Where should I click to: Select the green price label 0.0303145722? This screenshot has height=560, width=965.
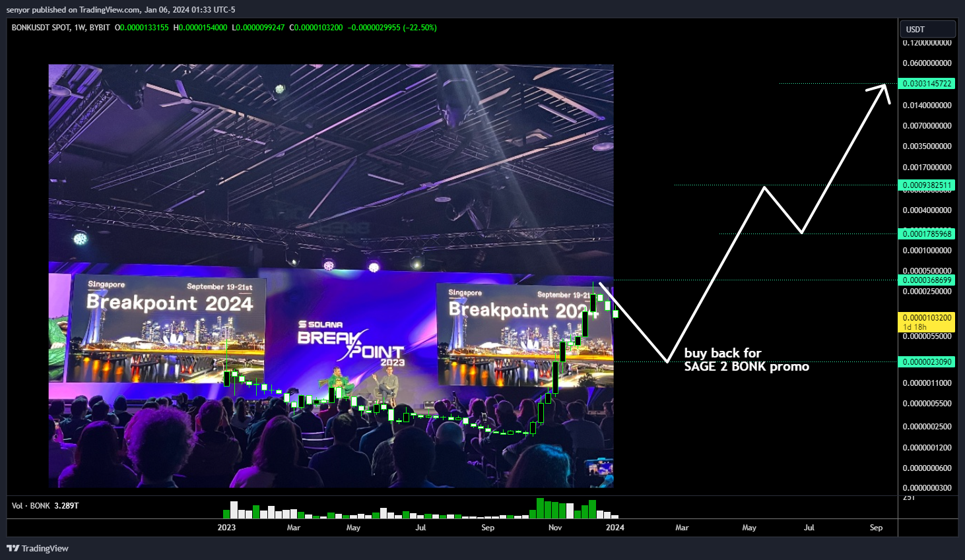pyautogui.click(x=927, y=84)
